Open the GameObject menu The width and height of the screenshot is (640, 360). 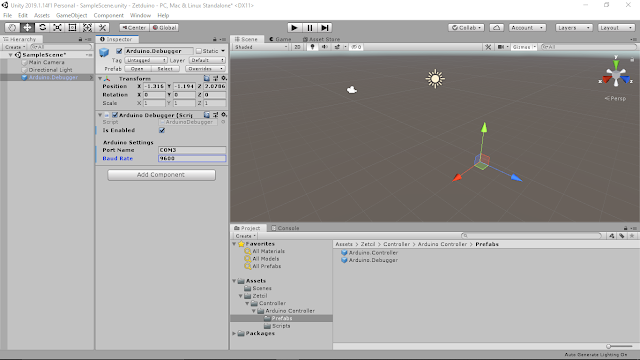click(x=71, y=16)
